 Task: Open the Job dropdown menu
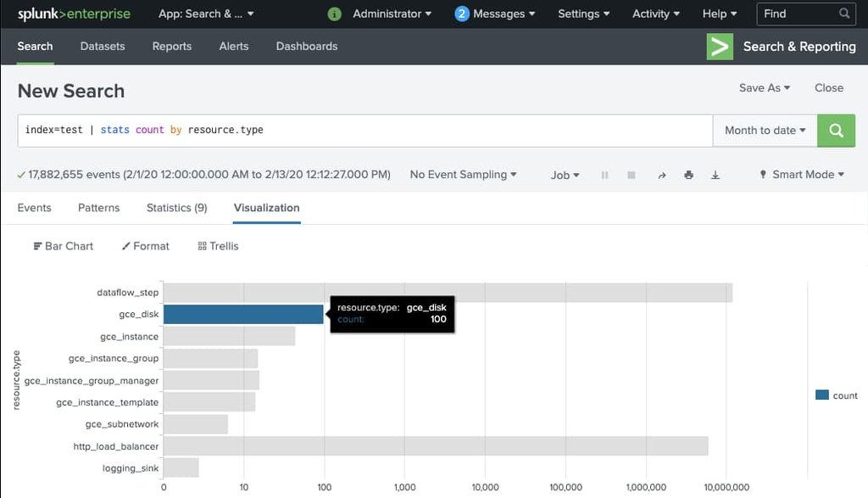(565, 175)
